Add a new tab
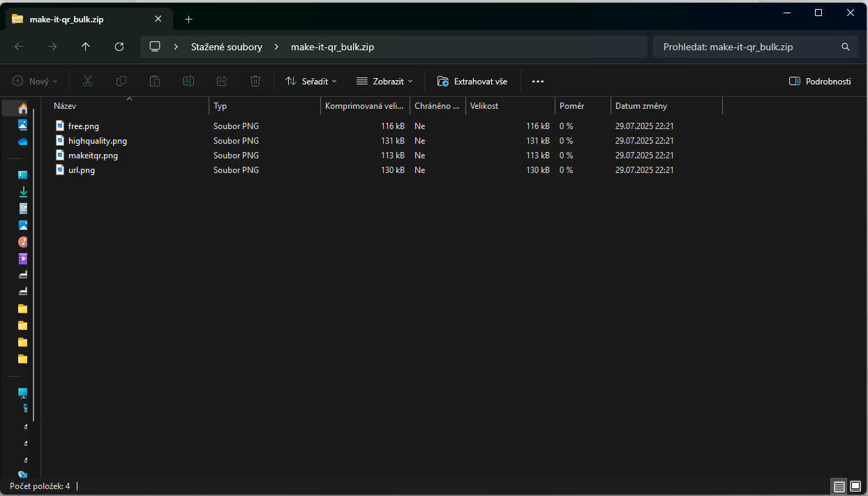This screenshot has width=868, height=496. tap(188, 19)
